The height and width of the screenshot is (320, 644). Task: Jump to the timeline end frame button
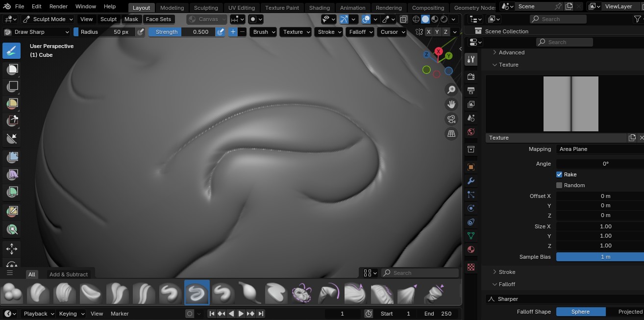261,314
